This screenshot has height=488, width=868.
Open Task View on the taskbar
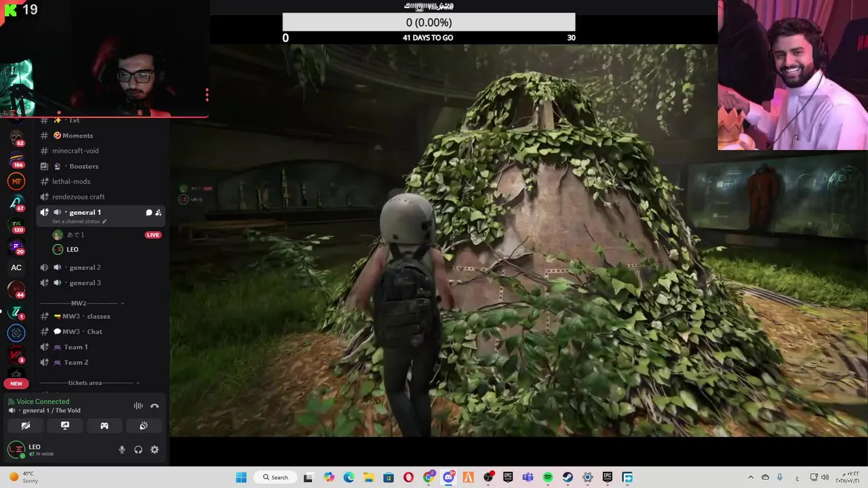tap(308, 477)
